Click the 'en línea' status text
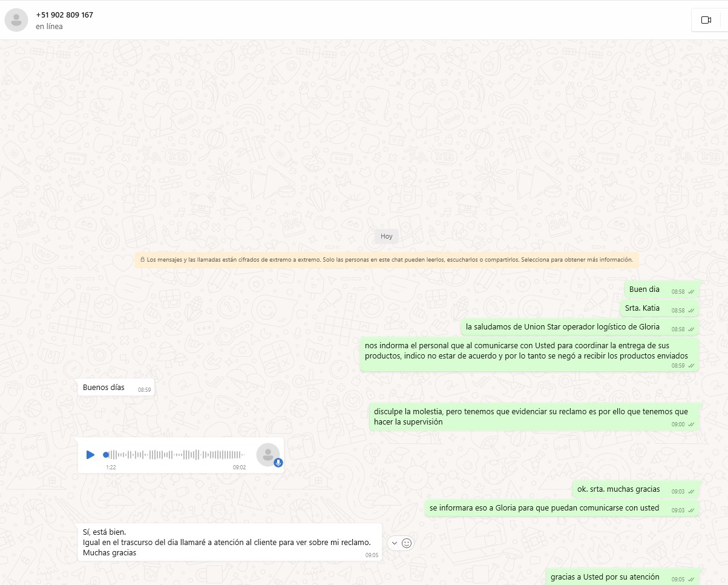728x585 pixels. point(49,27)
